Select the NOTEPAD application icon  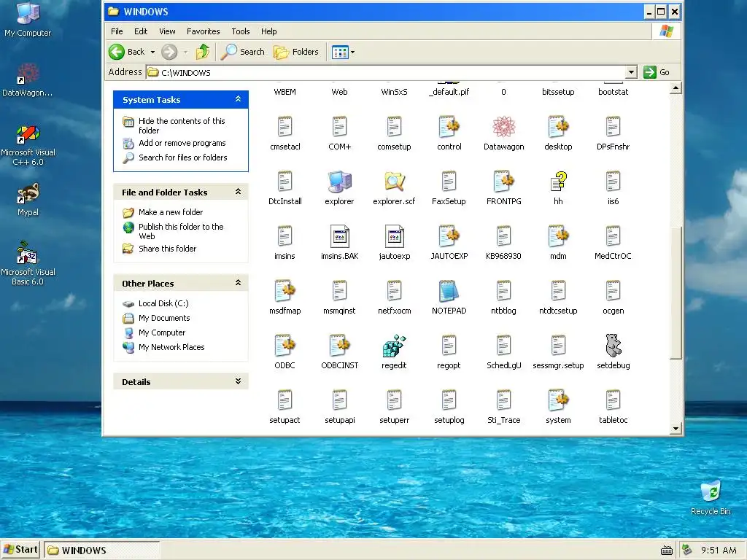(x=449, y=291)
